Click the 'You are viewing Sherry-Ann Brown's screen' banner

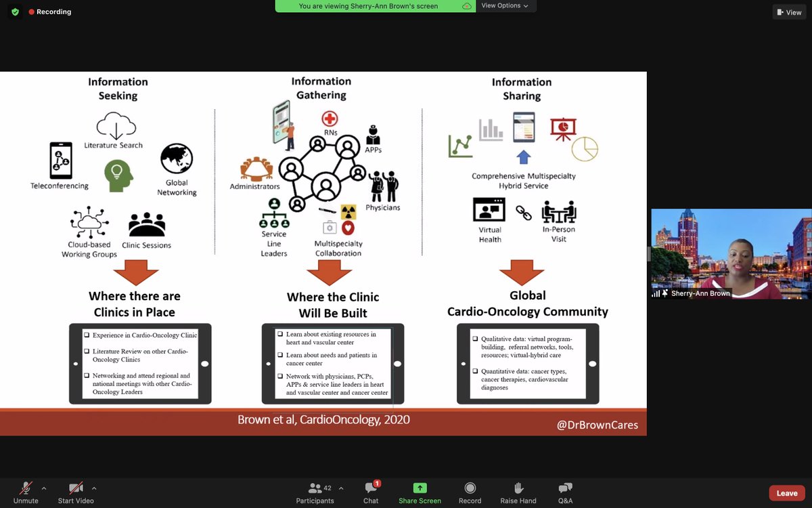point(368,6)
